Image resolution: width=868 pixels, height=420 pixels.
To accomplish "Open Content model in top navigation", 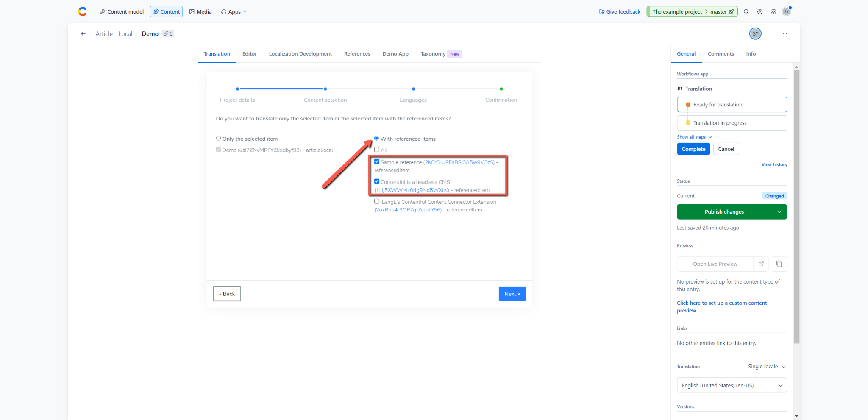I will (x=122, y=12).
